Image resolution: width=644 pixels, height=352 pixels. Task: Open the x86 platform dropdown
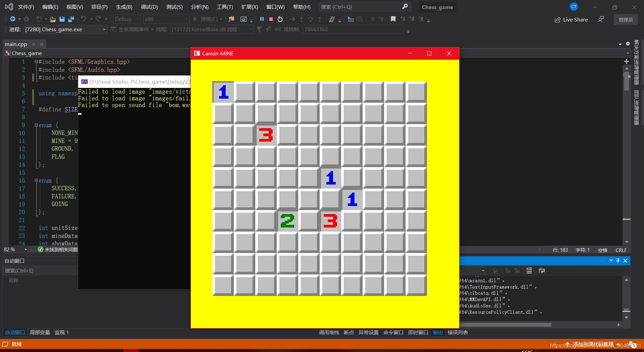point(166,19)
